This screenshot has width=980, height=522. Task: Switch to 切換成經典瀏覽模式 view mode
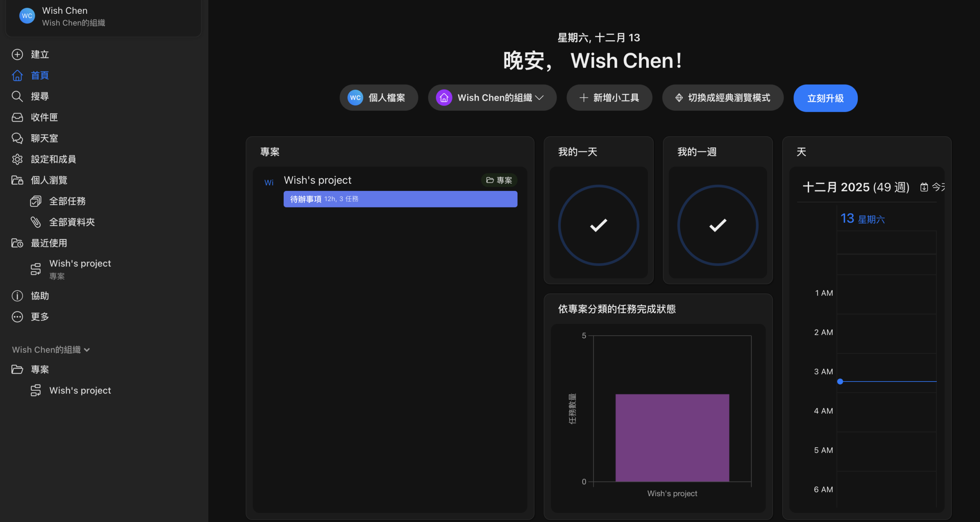[x=722, y=98]
